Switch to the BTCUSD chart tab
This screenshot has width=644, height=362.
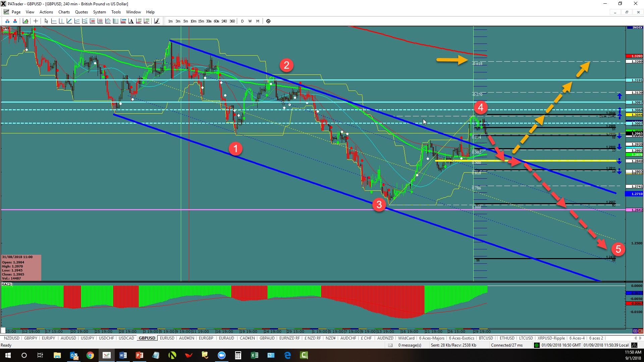point(486,338)
